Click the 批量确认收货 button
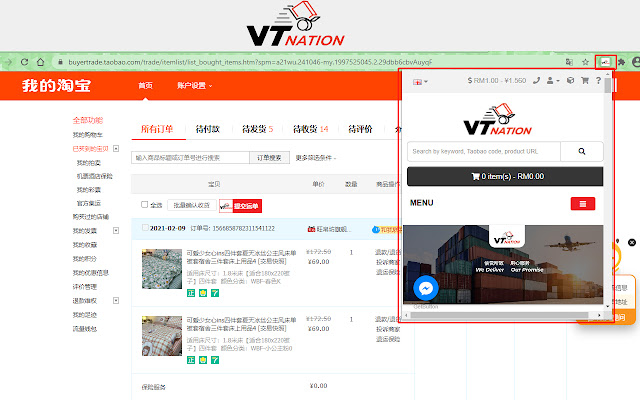Viewport: 640px width, 400px height. coord(191,205)
